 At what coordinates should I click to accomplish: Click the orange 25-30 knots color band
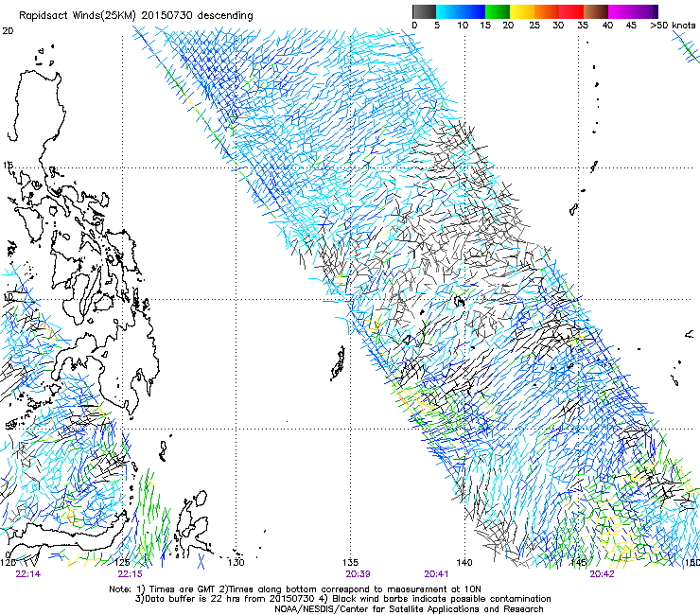547,11
